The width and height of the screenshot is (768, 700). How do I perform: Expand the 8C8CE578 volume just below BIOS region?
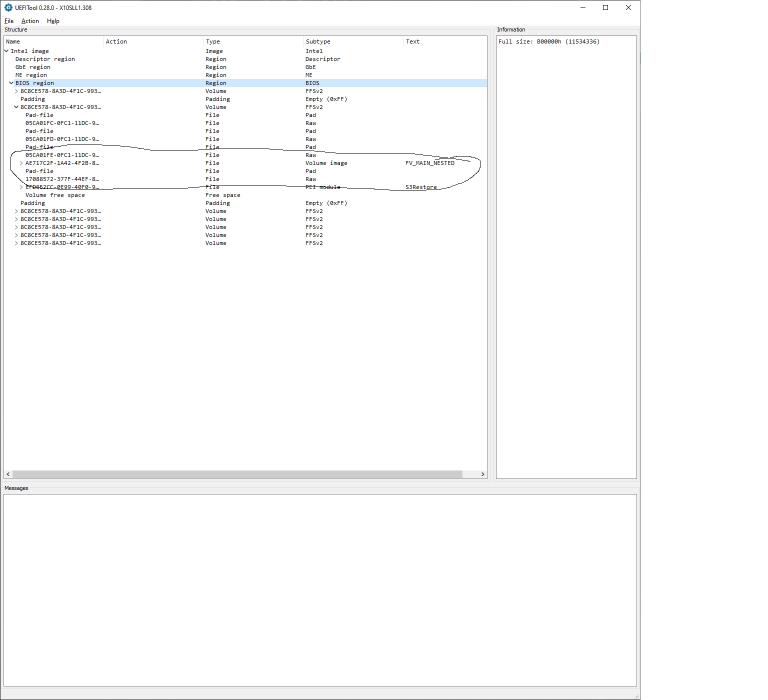[x=16, y=91]
